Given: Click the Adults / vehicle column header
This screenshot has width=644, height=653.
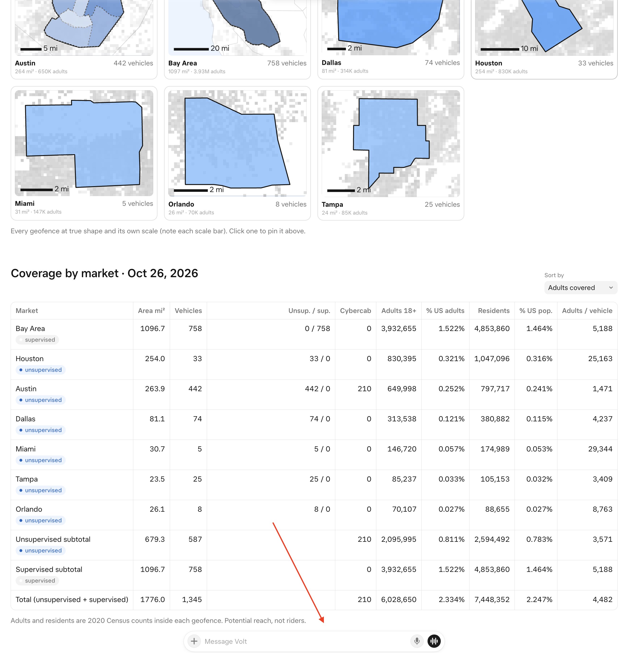Looking at the screenshot, I should click(x=587, y=311).
